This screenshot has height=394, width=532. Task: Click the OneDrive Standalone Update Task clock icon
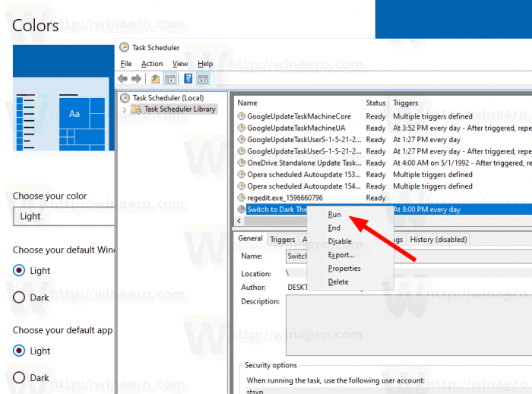coord(242,163)
